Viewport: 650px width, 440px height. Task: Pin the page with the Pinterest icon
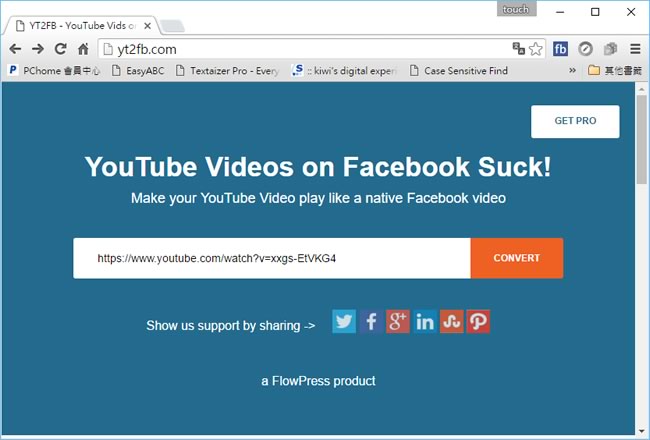(x=478, y=322)
